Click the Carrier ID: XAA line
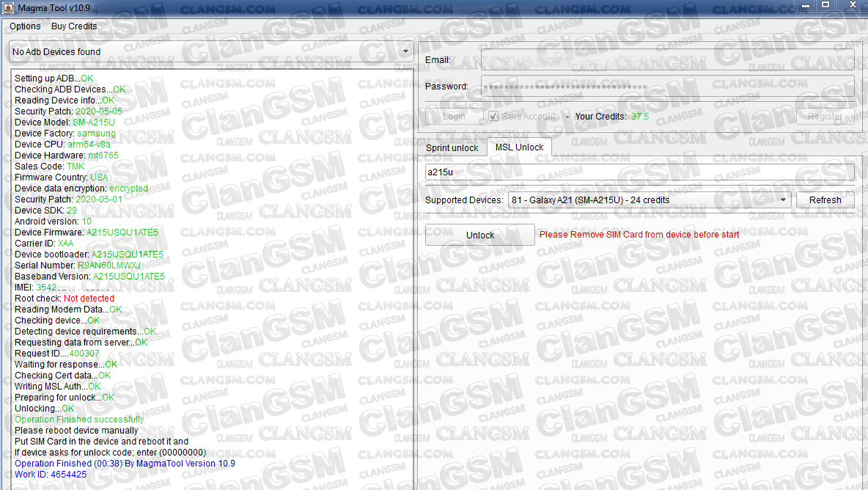 click(44, 244)
